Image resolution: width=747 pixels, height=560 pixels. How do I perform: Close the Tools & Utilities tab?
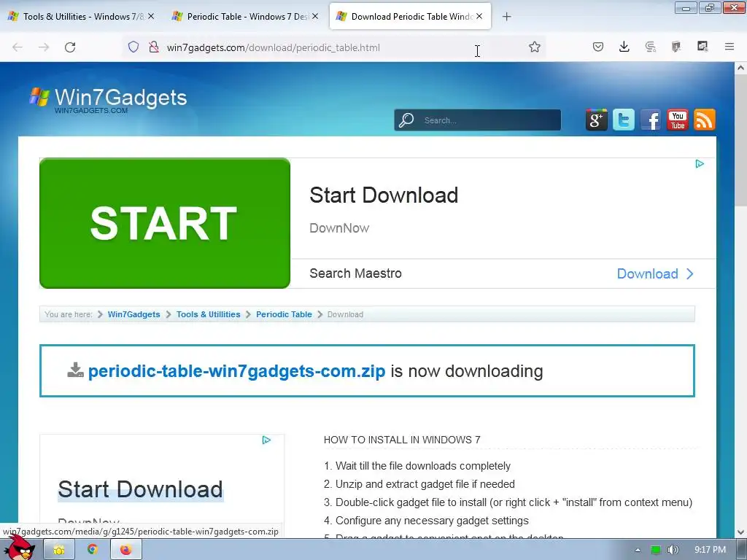click(151, 16)
